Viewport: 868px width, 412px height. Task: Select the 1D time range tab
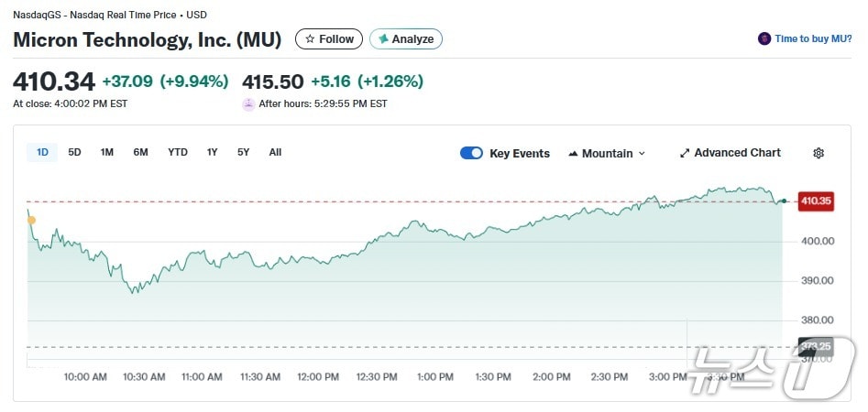42,152
